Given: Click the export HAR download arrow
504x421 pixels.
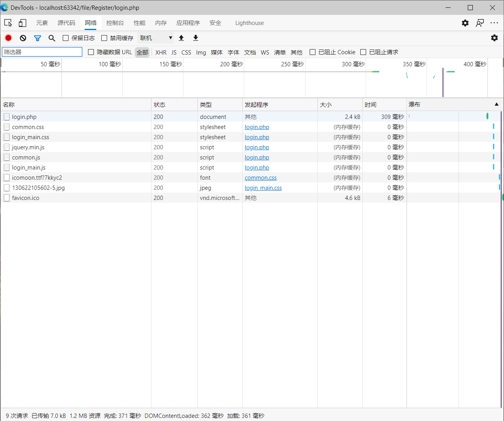Looking at the screenshot, I should [196, 38].
